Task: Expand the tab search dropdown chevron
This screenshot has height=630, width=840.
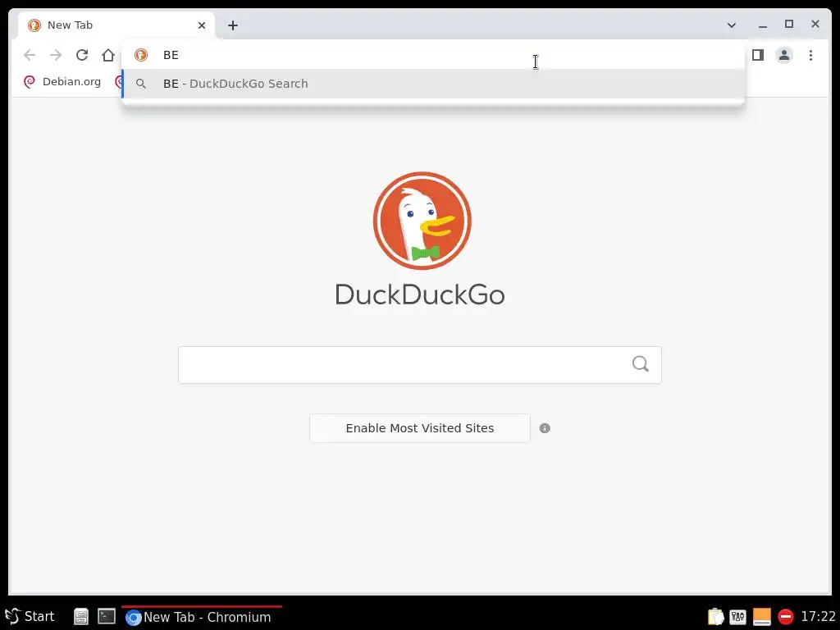Action: 731,25
